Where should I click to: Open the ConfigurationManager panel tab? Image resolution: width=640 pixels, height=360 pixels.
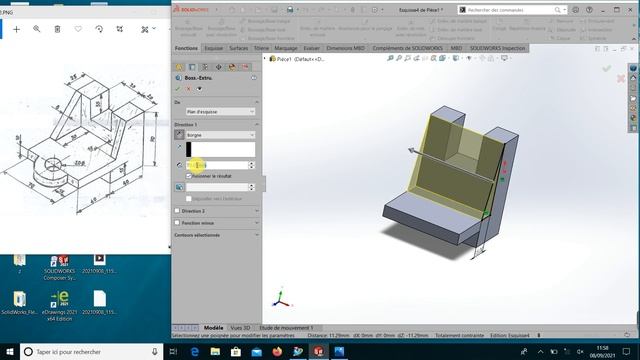(x=205, y=67)
